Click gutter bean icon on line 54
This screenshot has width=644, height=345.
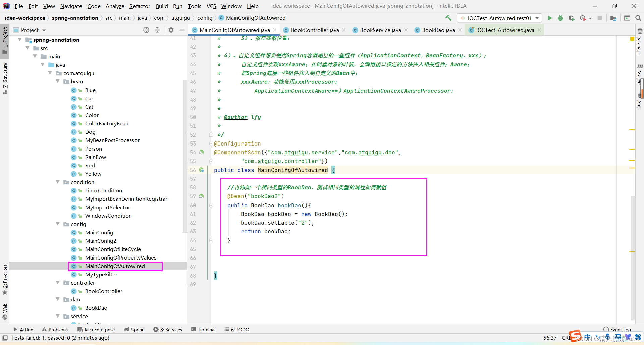coord(201,152)
